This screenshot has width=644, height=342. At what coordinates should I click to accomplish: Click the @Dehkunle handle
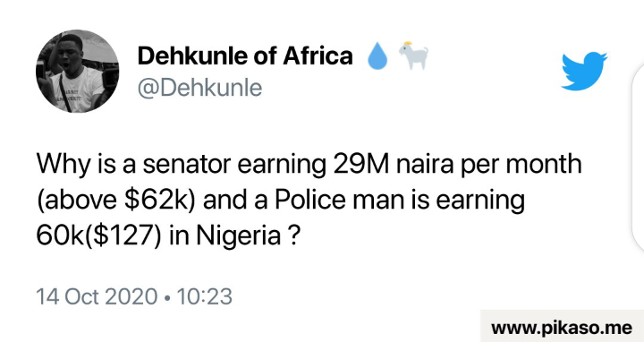[199, 88]
